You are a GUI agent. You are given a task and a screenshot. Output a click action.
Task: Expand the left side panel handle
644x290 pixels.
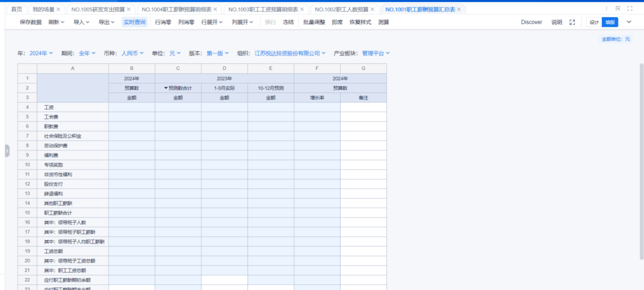pyautogui.click(x=7, y=151)
